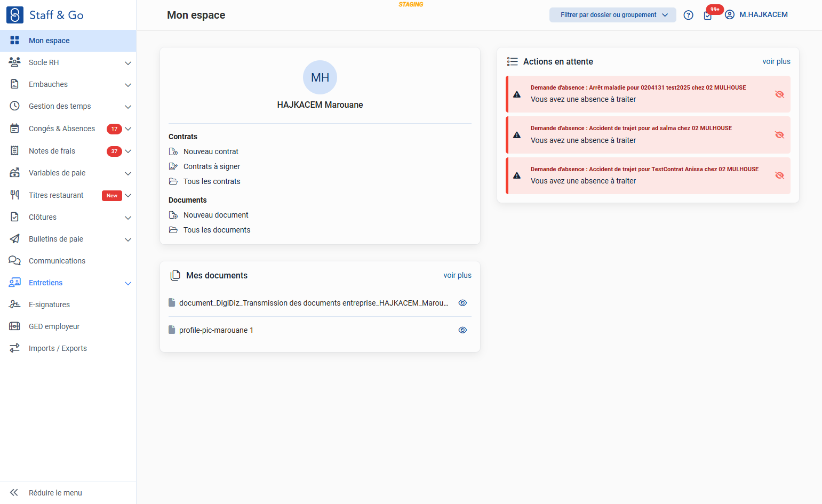Expand the Socle RH chevron
822x504 pixels.
tap(128, 63)
